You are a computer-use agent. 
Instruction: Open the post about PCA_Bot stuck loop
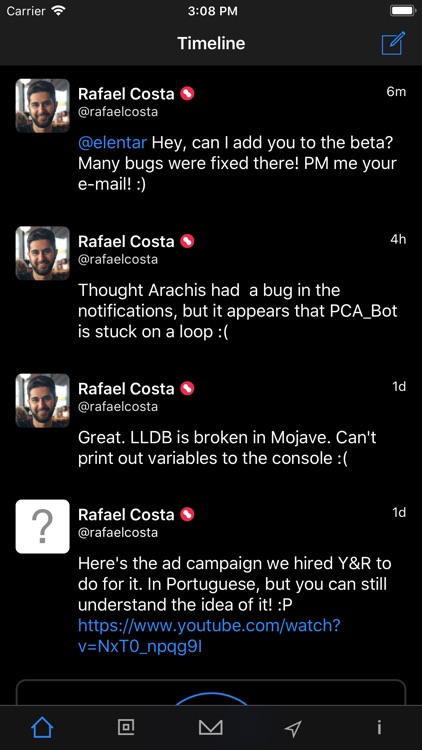pyautogui.click(x=237, y=311)
